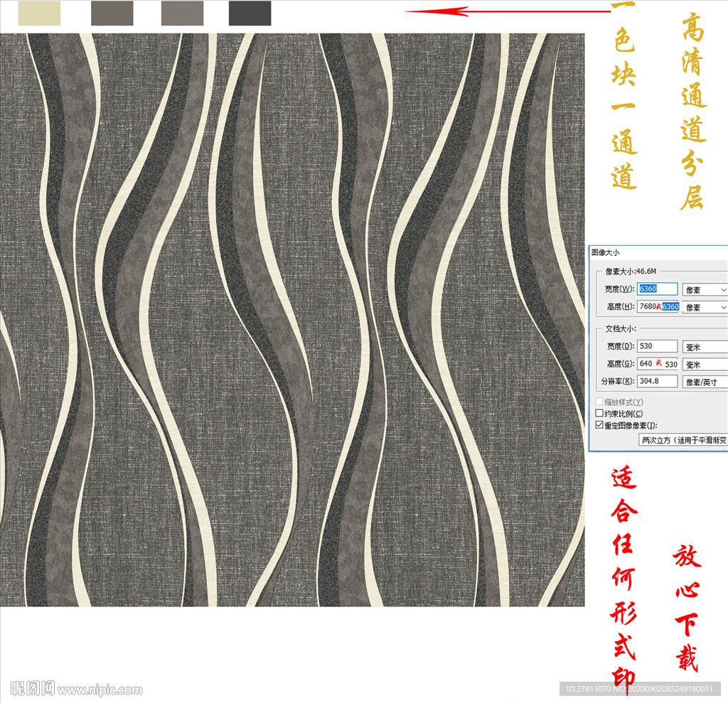Toggle the 缩放样式 checkbox
Viewport: 728px width, 703px height.
pos(599,402)
